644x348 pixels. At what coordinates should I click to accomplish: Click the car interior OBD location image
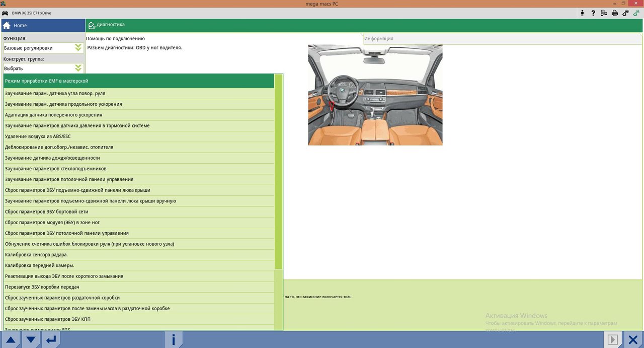(x=375, y=95)
